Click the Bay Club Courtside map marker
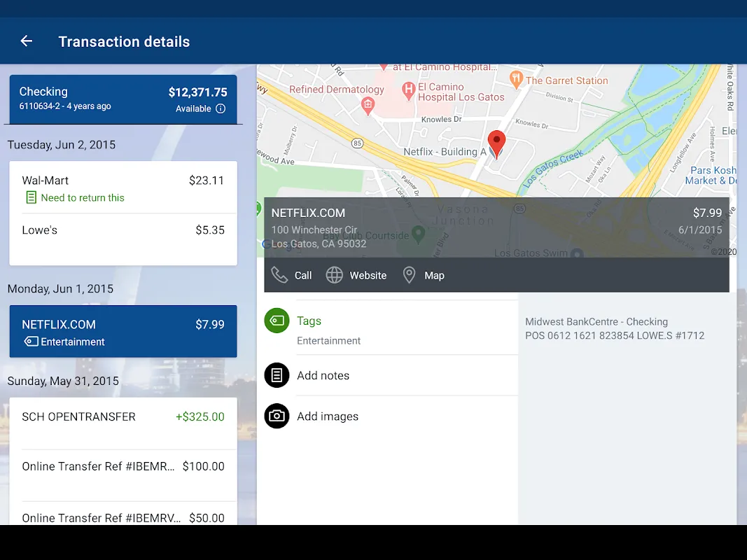Screen dimensions: 747x560 point(418,234)
